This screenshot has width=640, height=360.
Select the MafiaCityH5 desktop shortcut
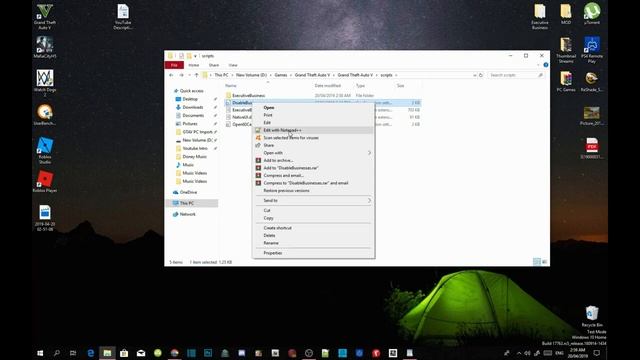tap(44, 47)
